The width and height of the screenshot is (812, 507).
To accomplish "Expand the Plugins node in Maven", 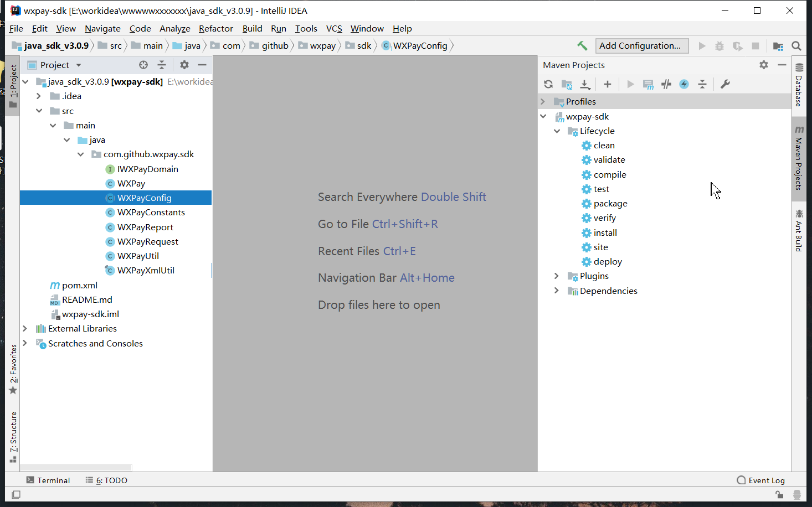I will tap(557, 276).
